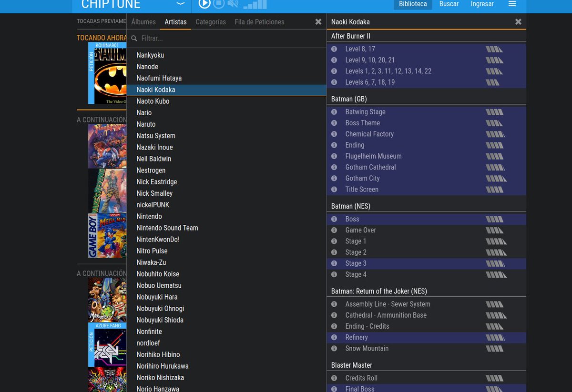The image size is (572, 392).
Task: Select artist Norihiko Hibino
Action: (x=158, y=354)
